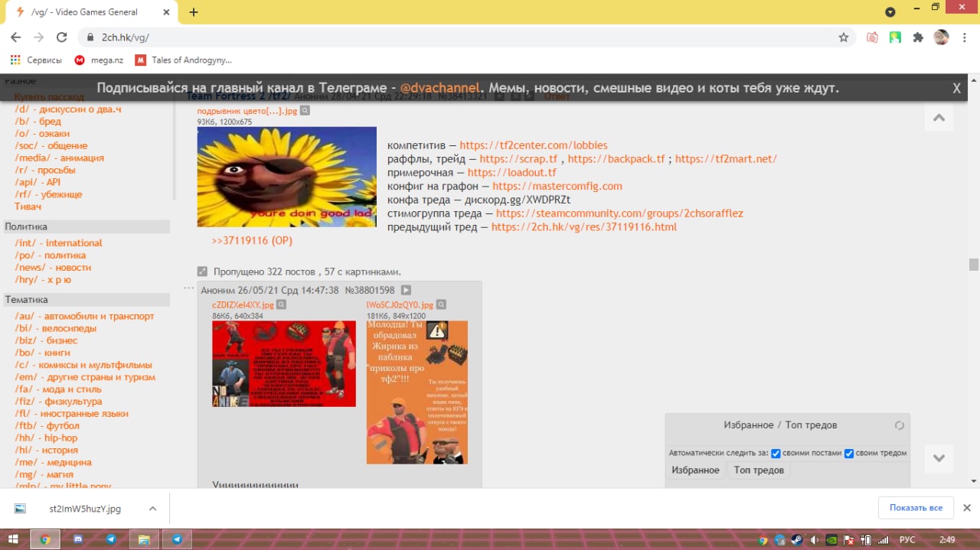The width and height of the screenshot is (980, 550).
Task: Switch to the Избранное tab
Action: [x=695, y=470]
